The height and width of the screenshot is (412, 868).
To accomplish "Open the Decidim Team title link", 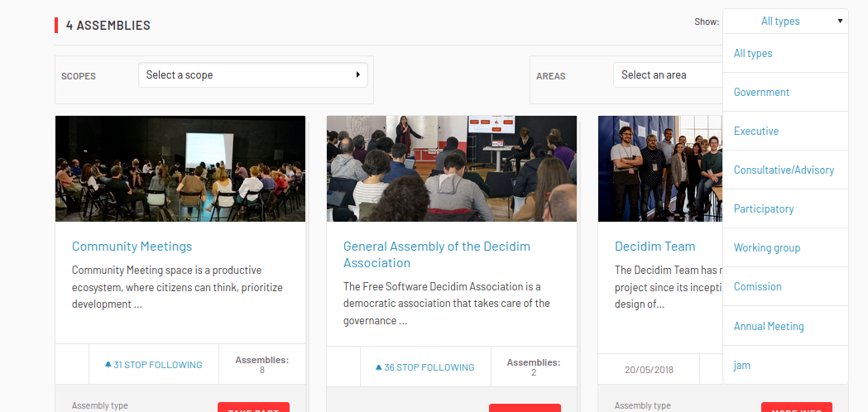I will (x=655, y=246).
